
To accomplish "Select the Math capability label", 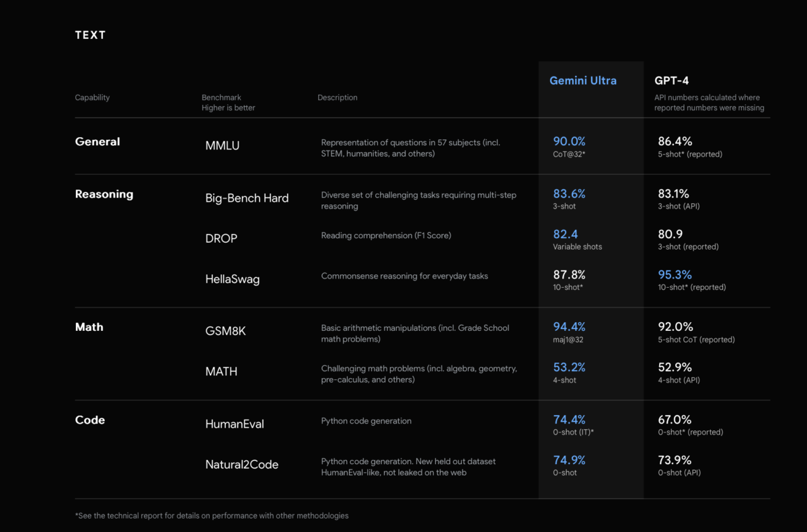I will pos(89,327).
